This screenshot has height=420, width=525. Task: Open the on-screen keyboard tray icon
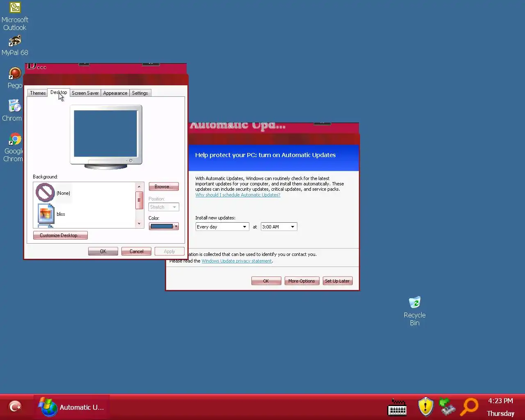pos(397,407)
